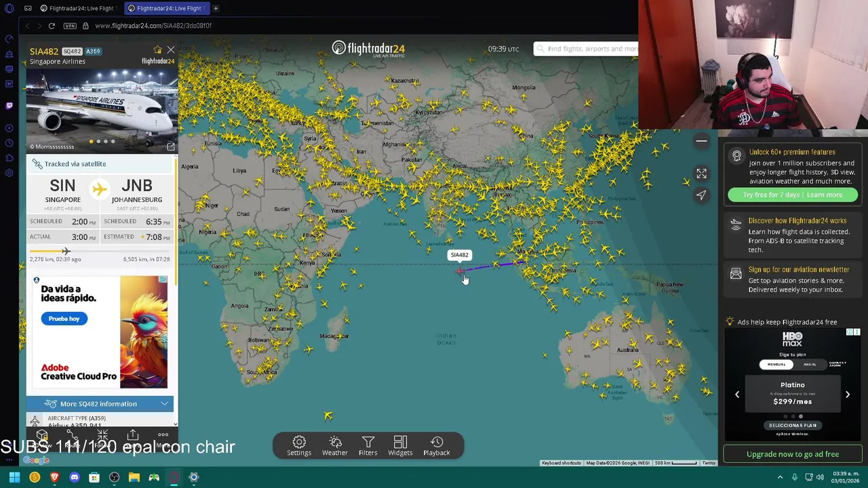Open Microsoft Store from taskbar
Screen dimensions: 868x488
tap(94, 478)
